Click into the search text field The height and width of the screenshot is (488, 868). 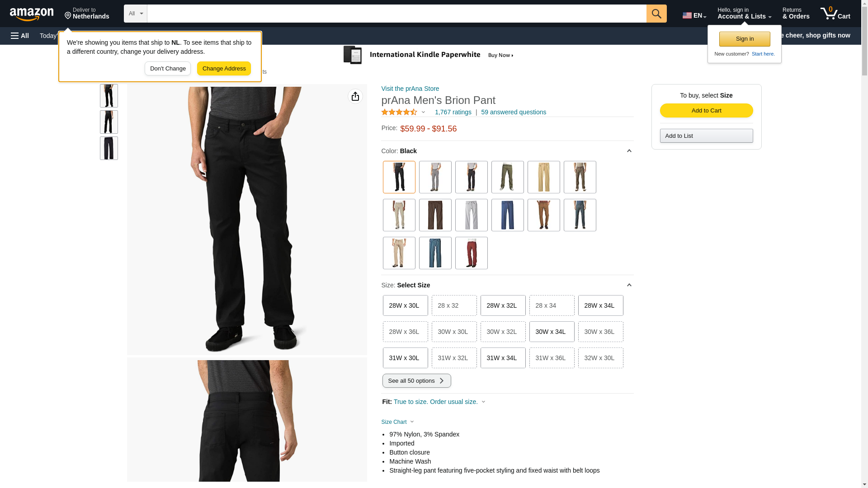pos(397,14)
